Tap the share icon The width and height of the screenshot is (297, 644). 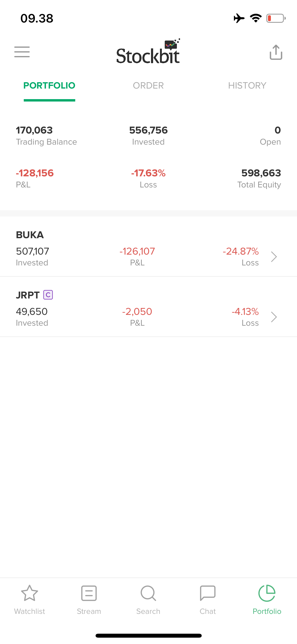276,52
